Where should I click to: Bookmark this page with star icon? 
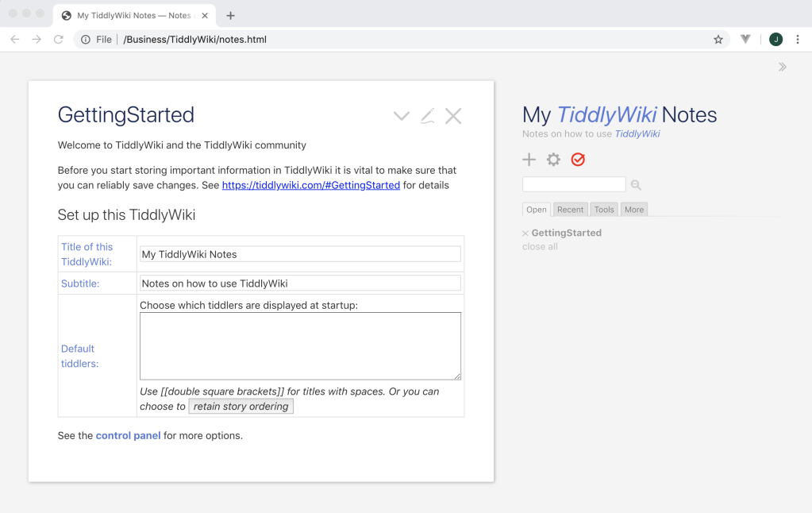tap(718, 39)
